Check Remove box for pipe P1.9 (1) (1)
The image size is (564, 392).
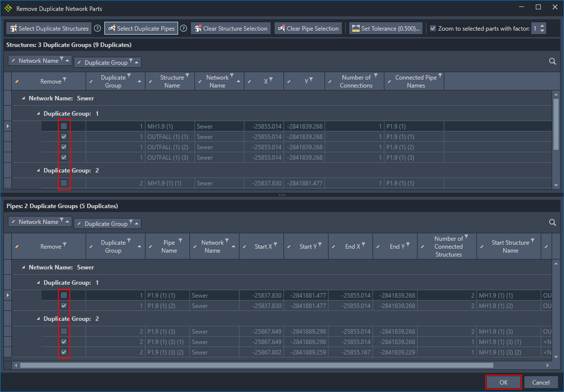coord(64,295)
